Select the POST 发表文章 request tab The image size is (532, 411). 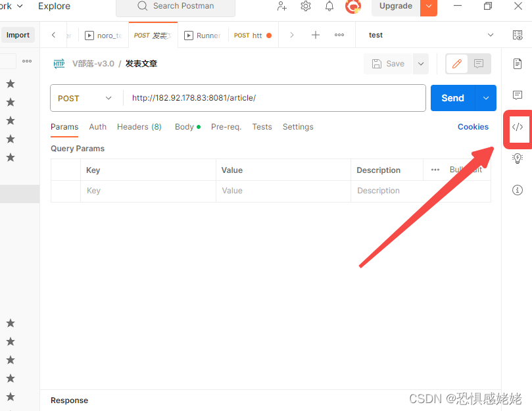click(153, 36)
